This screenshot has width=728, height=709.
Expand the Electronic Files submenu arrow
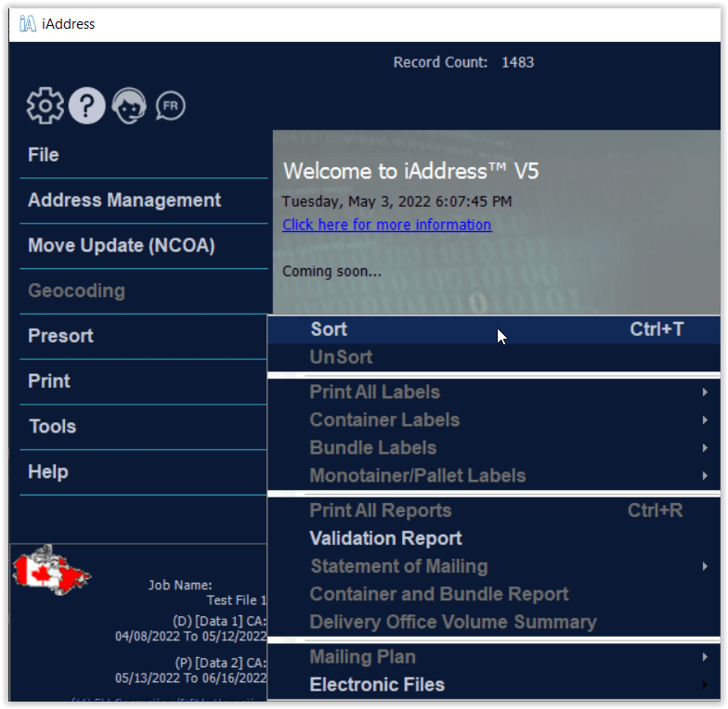[705, 685]
